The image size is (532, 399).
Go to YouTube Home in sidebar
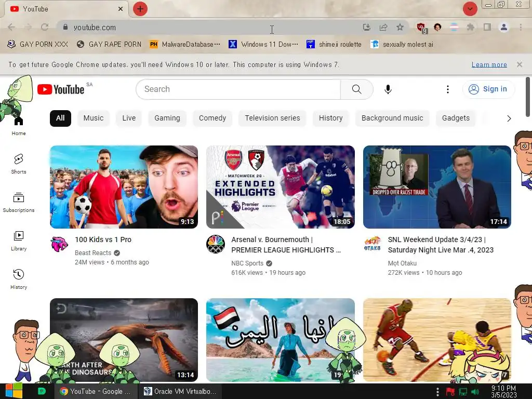[18, 126]
